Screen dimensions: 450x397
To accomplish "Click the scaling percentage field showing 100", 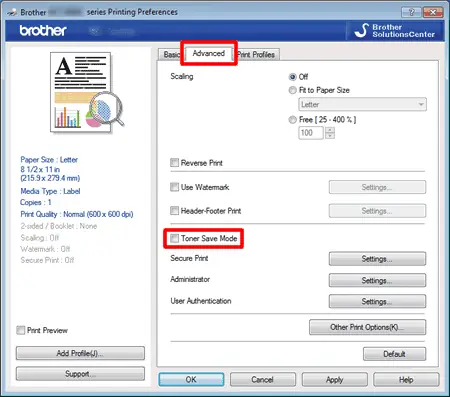I will (311, 133).
